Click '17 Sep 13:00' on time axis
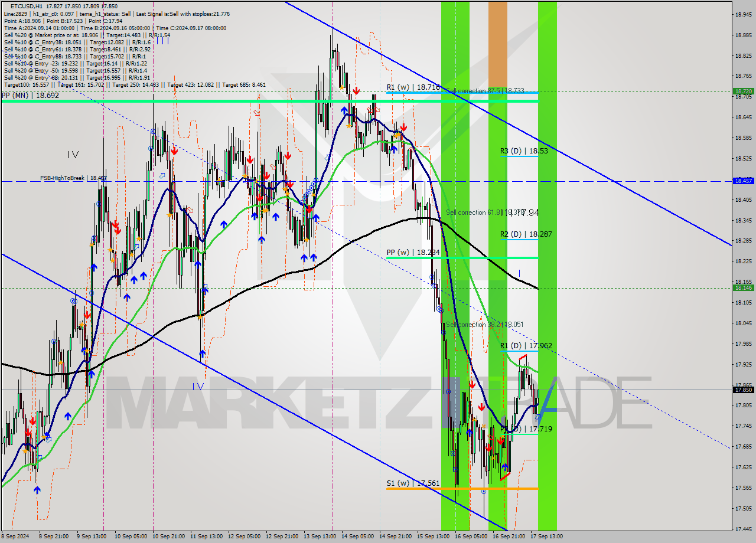 click(x=546, y=537)
